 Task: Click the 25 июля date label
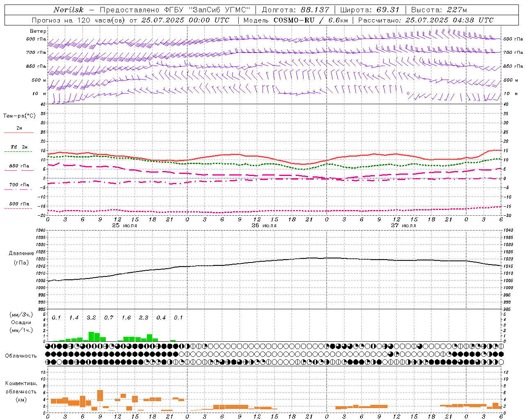pos(125,225)
